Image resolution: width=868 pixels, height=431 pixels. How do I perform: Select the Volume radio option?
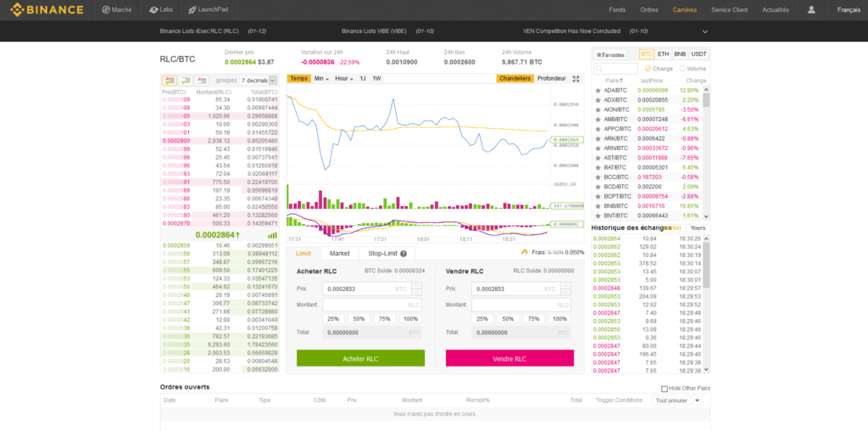682,69
